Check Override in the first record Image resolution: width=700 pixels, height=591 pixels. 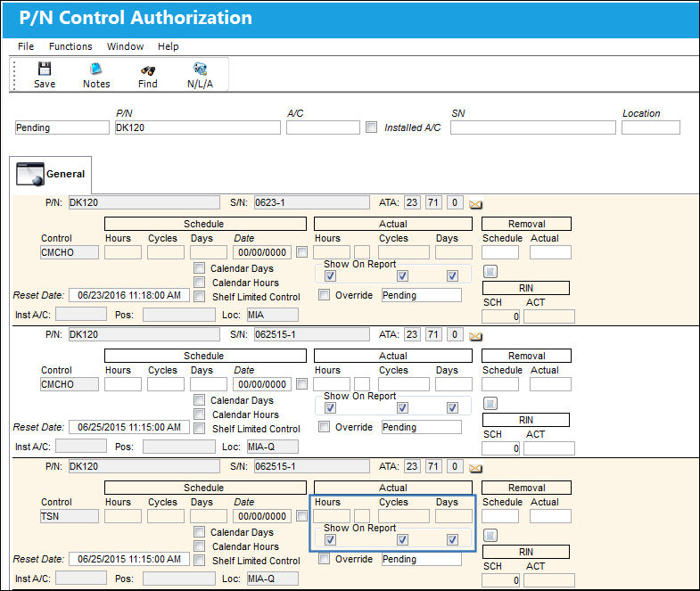pyautogui.click(x=324, y=294)
